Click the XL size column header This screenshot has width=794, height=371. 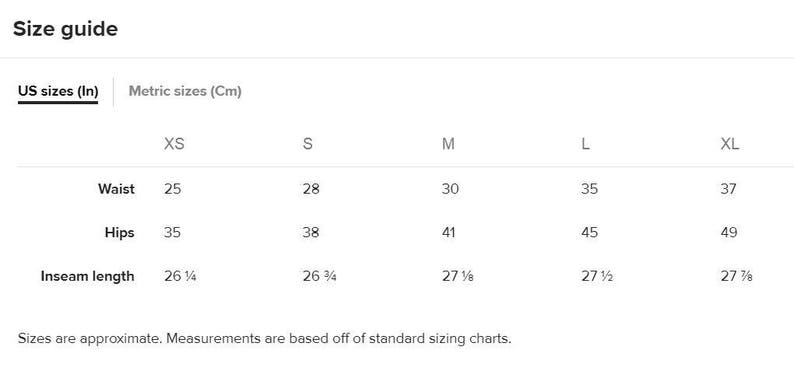(x=730, y=144)
